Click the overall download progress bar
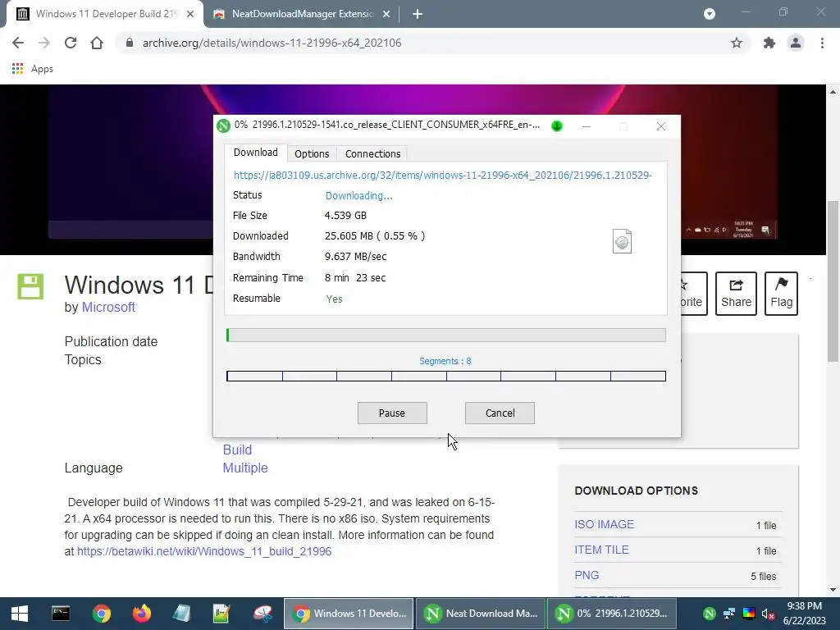Screen dimensions: 840x630 (445, 336)
